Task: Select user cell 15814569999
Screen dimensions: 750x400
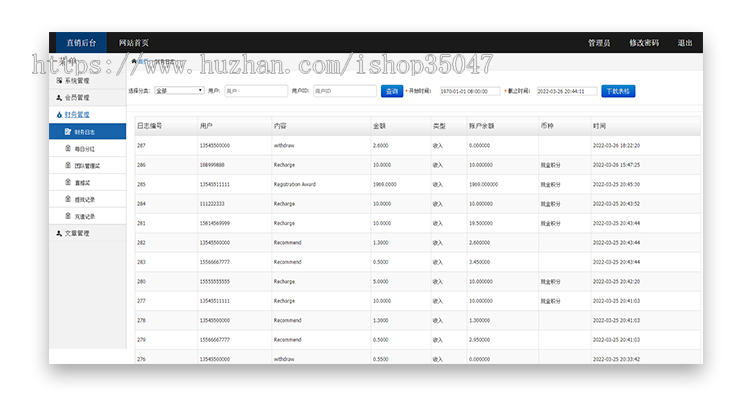Action: pyautogui.click(x=215, y=223)
